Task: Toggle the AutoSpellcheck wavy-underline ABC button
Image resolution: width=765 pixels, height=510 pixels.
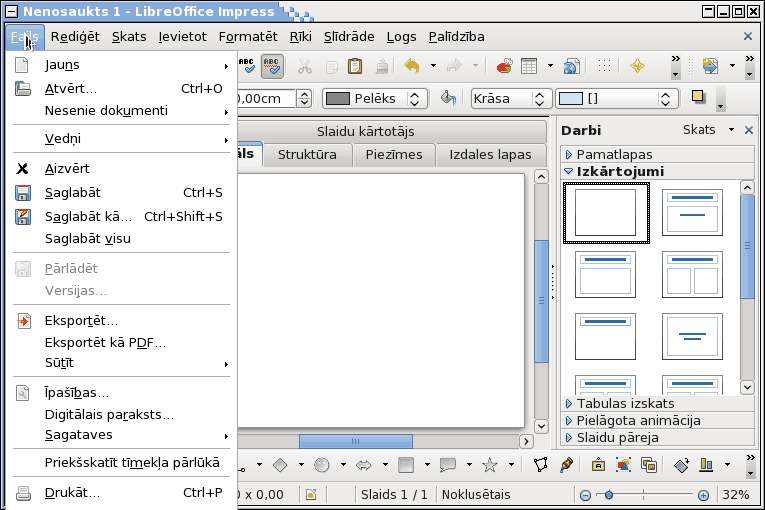Action: tap(272, 66)
